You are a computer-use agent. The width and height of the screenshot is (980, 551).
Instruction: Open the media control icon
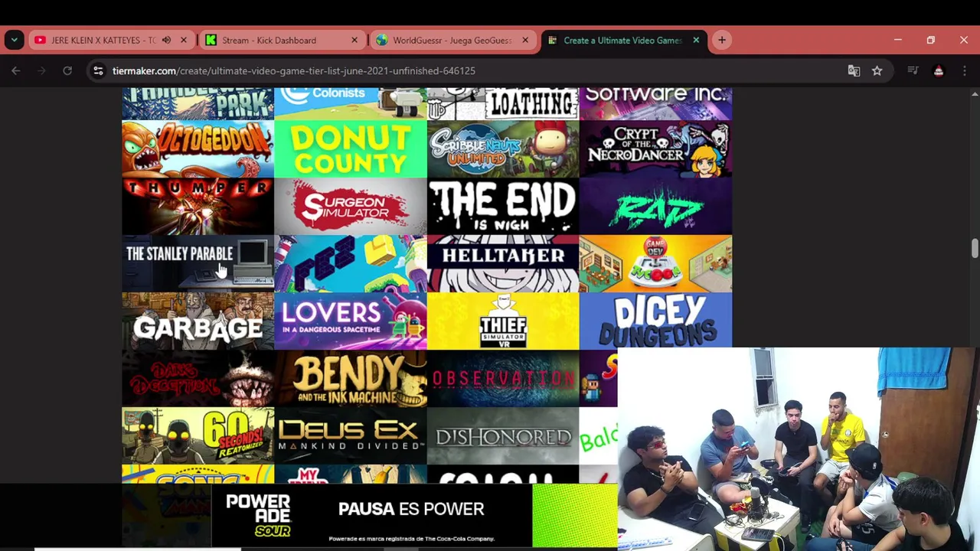913,70
